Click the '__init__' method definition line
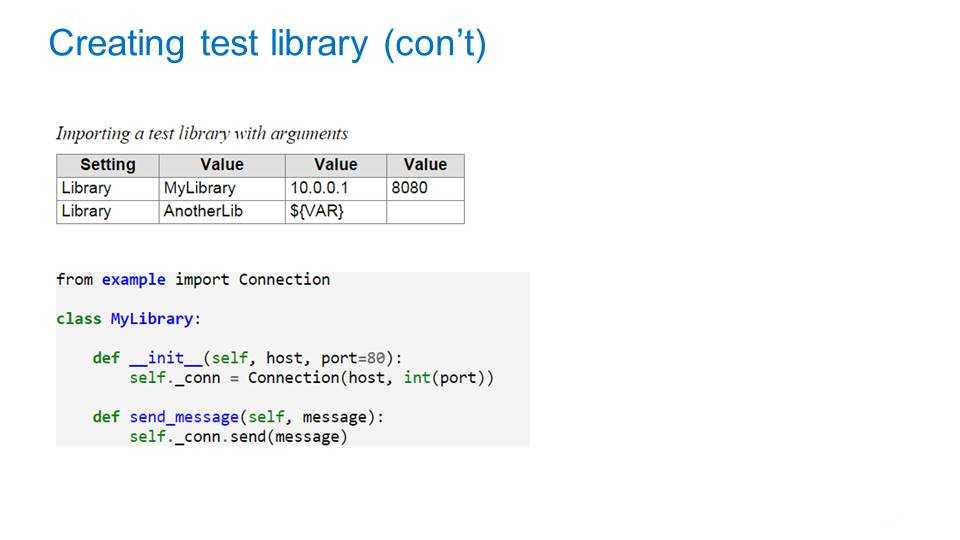Viewport: 960px width, 540px height. click(247, 358)
